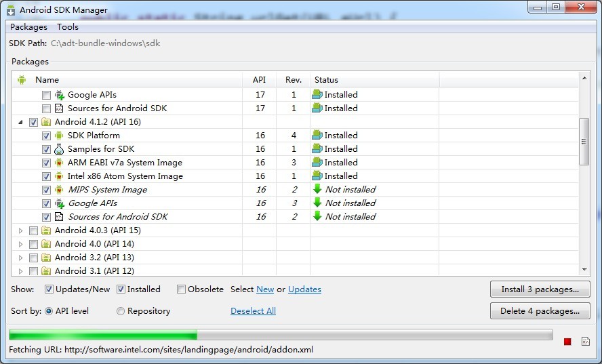Click the SDK Platform android icon
602x364 pixels.
59,136
